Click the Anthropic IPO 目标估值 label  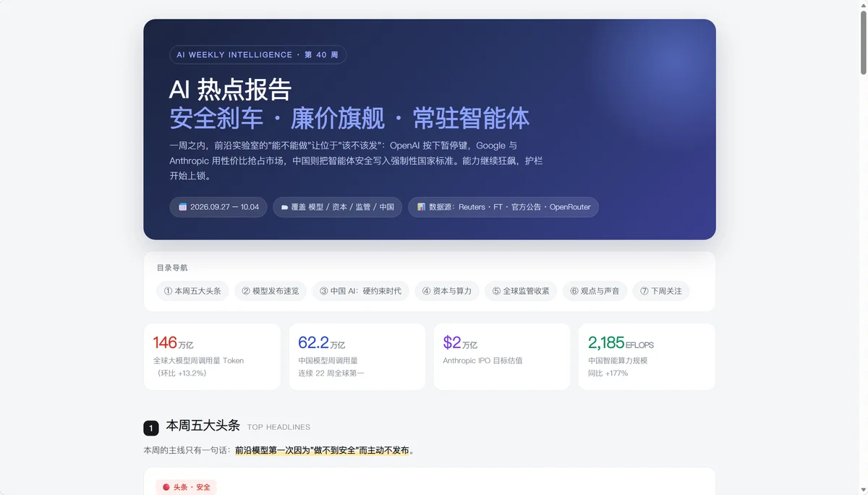pos(482,360)
